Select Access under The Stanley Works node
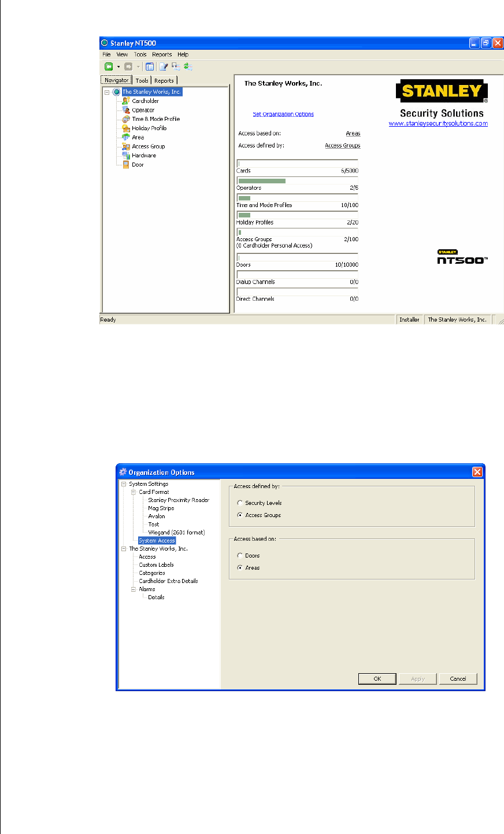This screenshot has width=504, height=834. pos(147,557)
